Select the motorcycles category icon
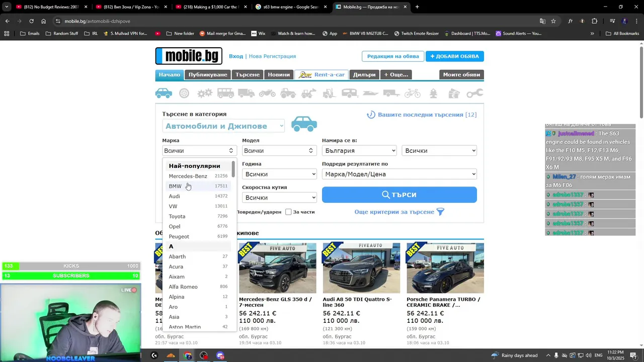 [267, 93]
